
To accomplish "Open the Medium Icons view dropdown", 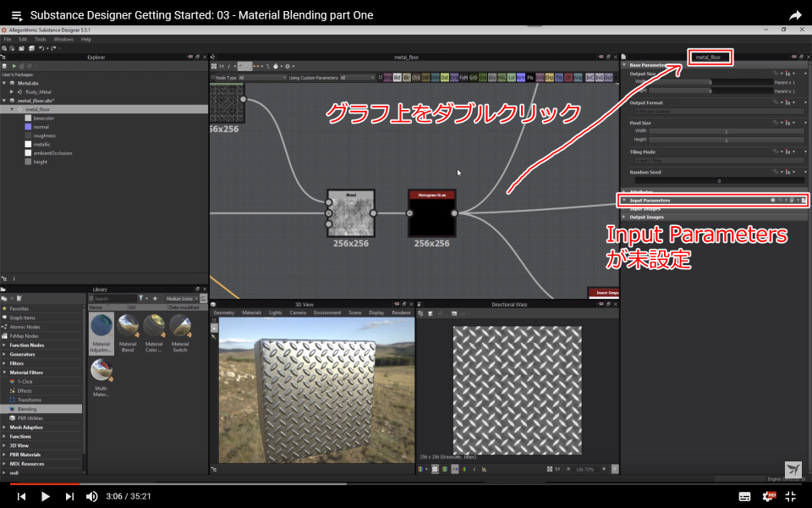I will point(182,299).
